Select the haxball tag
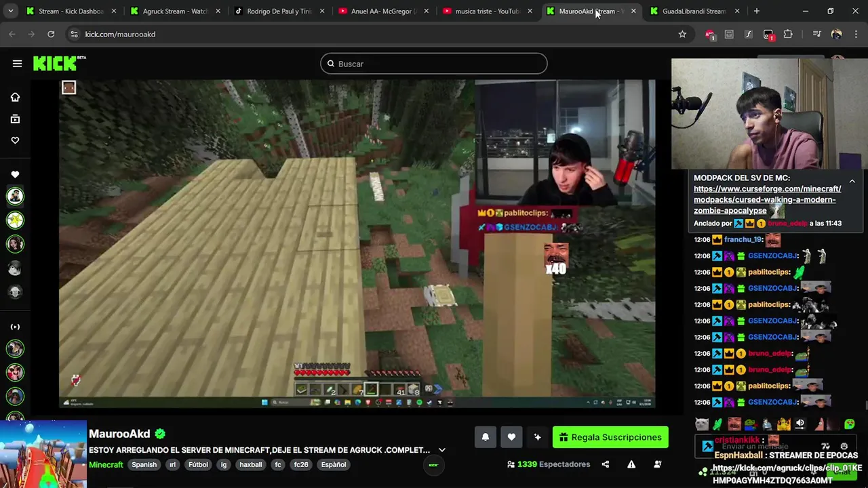The image size is (868, 488). tap(250, 465)
